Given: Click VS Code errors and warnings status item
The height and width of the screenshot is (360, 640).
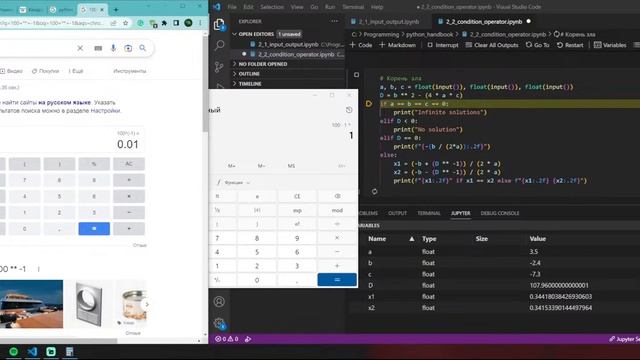Looking at the screenshot, I should coord(227,339).
